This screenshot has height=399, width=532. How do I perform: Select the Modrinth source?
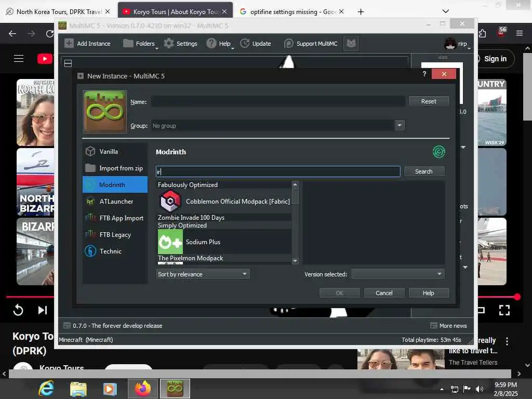[115, 184]
